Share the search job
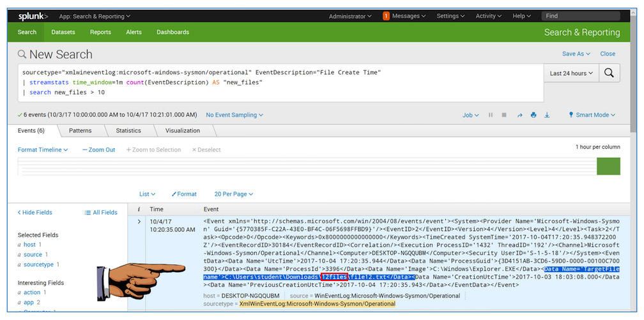Viewport: 644px width, 320px height. [x=519, y=115]
